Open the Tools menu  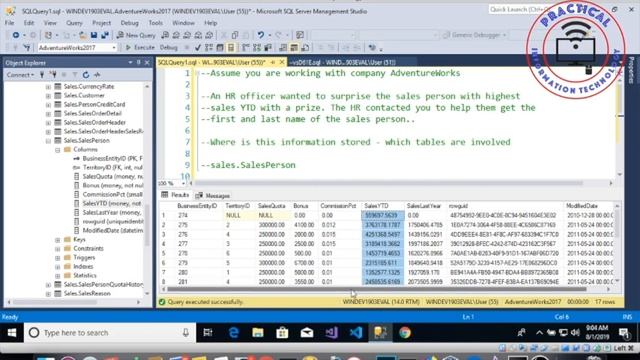(x=156, y=23)
